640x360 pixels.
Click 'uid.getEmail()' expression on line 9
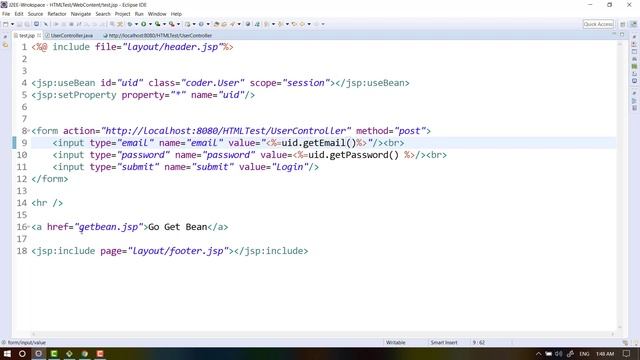click(318, 143)
